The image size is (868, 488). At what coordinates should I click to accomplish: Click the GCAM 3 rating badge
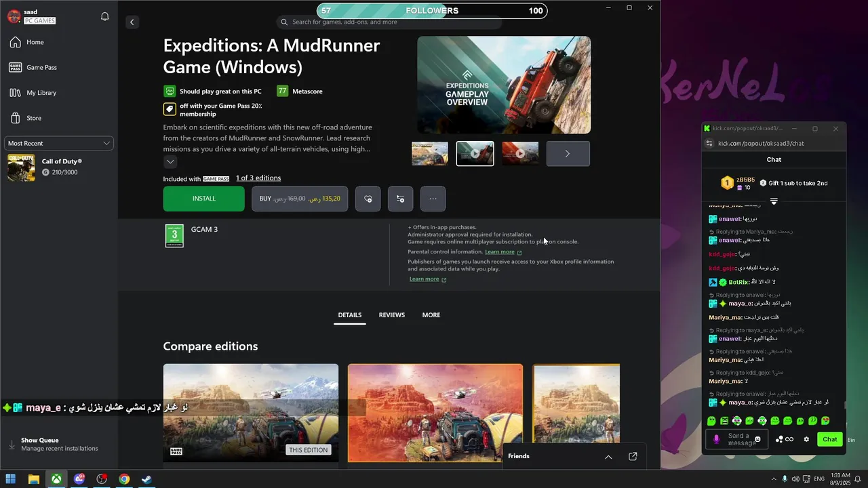(174, 236)
